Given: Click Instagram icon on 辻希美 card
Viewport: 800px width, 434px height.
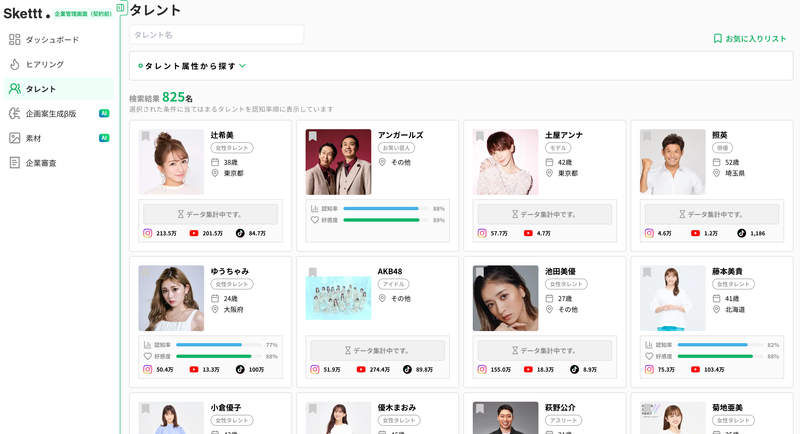Looking at the screenshot, I should [x=147, y=233].
